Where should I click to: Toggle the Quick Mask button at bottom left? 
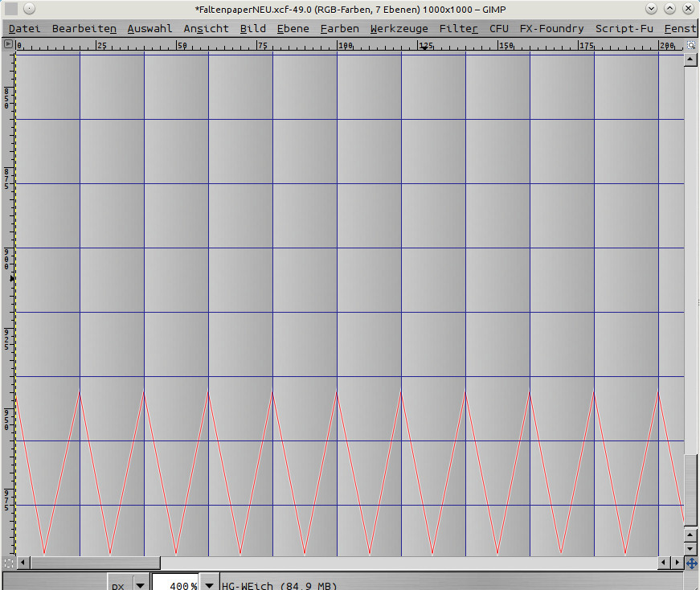pyautogui.click(x=8, y=563)
